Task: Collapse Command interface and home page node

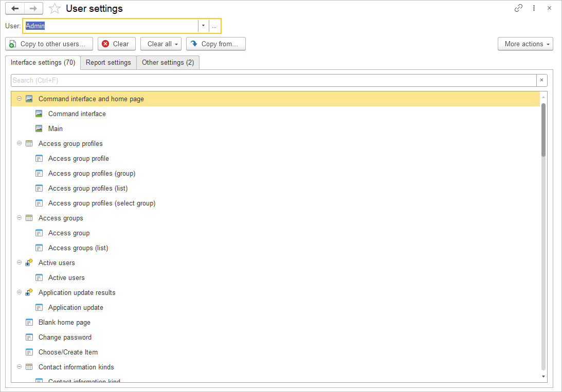Action: [20, 99]
